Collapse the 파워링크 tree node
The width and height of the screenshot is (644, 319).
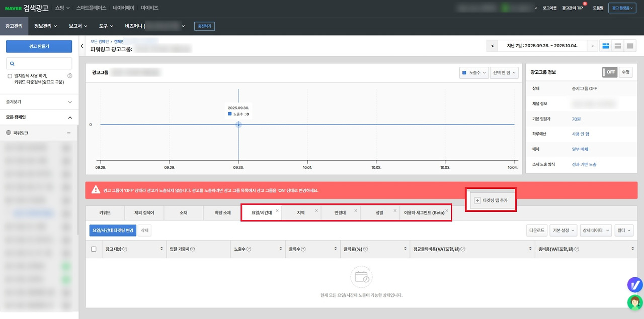[68, 133]
